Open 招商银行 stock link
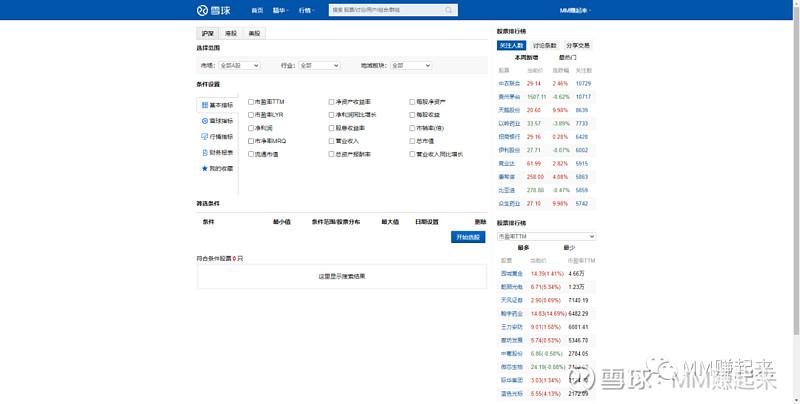This screenshot has width=800, height=404. tap(509, 137)
